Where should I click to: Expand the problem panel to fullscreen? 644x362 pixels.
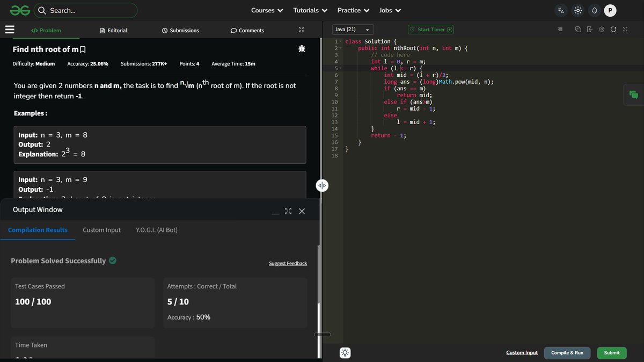(301, 30)
